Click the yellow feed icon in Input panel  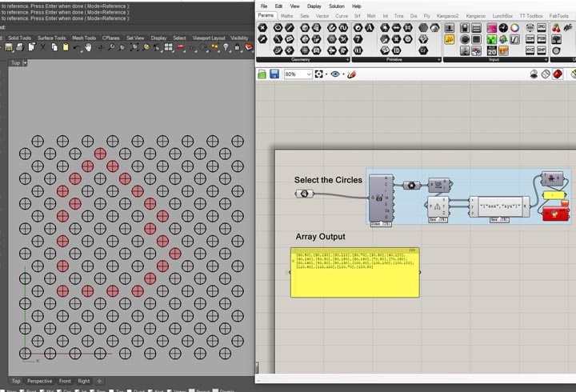click(450, 39)
